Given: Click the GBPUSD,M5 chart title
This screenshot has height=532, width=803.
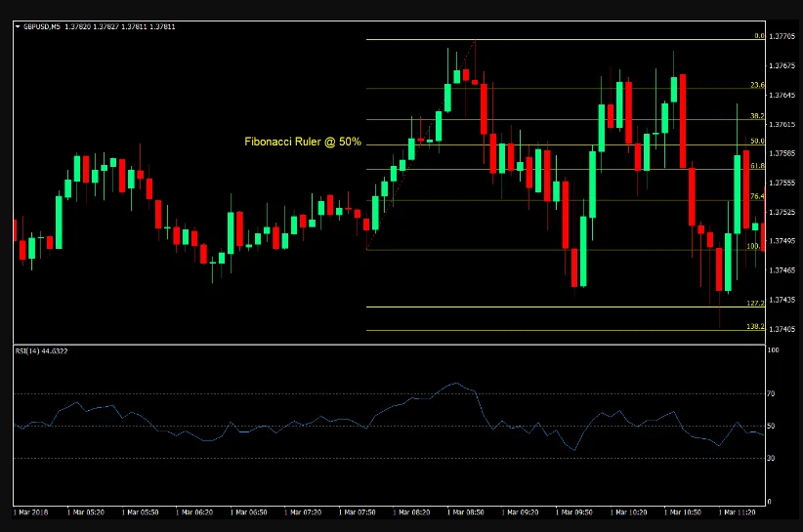Looking at the screenshot, I should coord(41,26).
